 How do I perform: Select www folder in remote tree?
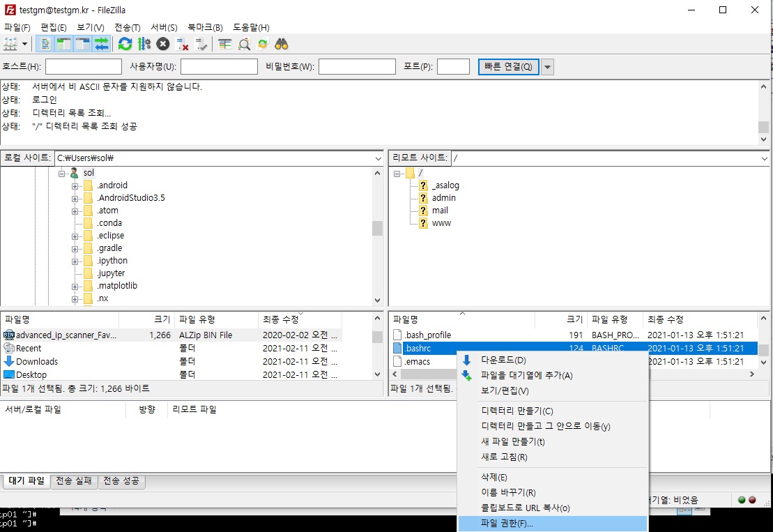point(441,223)
